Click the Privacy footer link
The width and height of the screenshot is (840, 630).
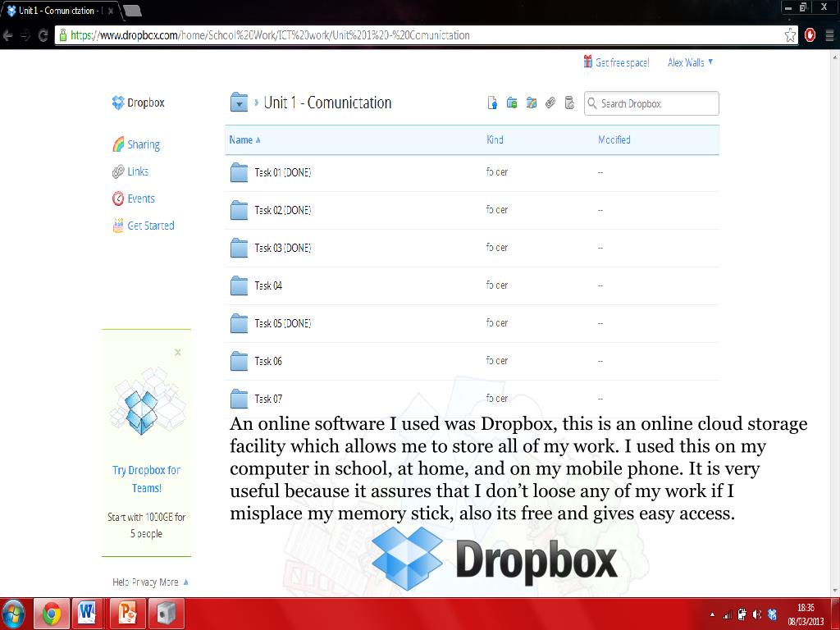(144, 582)
